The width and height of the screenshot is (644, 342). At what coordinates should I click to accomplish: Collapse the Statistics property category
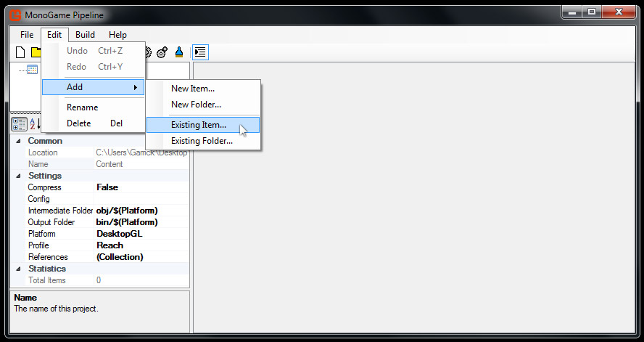[18, 269]
